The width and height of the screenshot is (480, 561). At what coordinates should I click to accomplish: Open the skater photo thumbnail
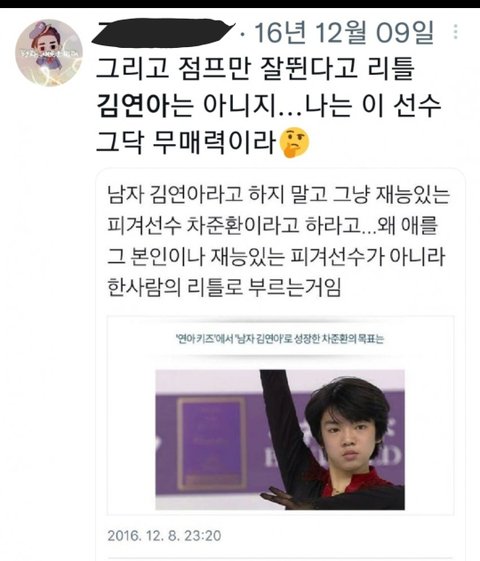click(x=280, y=440)
